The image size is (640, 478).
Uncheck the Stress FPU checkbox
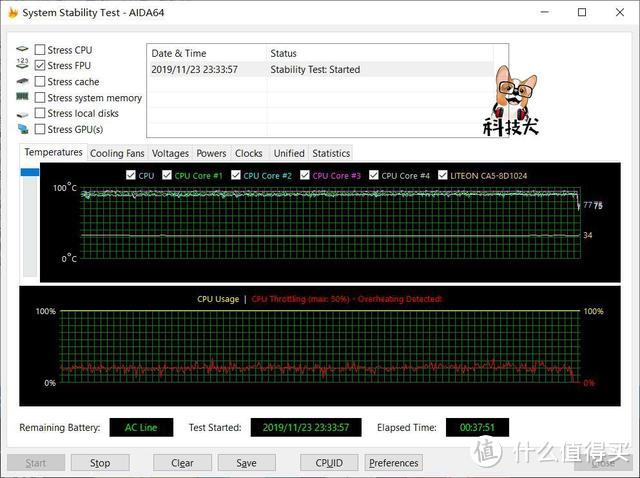click(40, 65)
